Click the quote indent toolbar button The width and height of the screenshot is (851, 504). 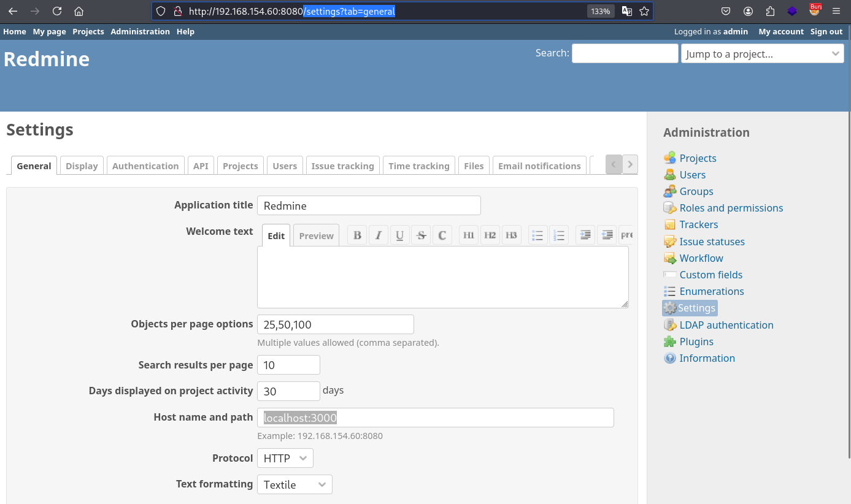click(585, 235)
